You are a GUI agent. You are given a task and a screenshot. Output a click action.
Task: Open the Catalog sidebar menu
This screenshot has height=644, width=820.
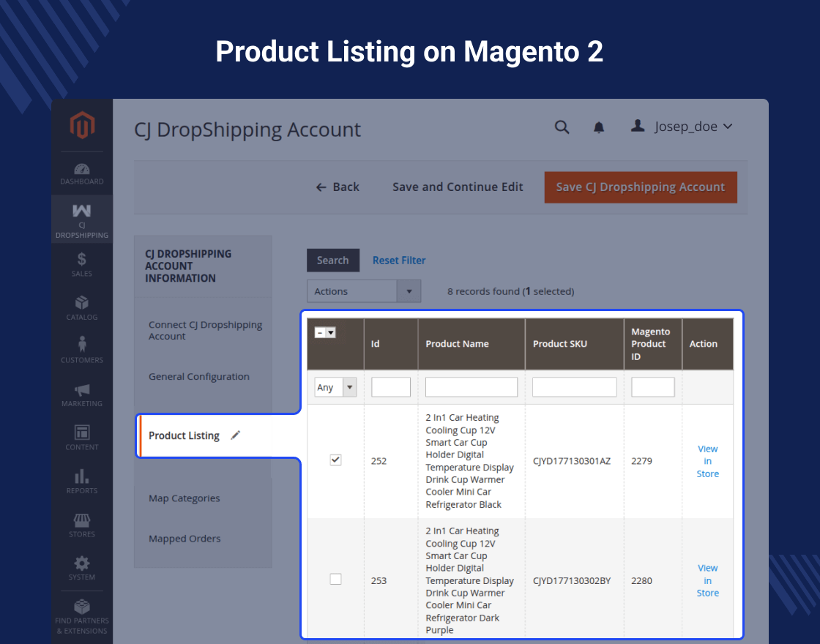click(x=81, y=308)
